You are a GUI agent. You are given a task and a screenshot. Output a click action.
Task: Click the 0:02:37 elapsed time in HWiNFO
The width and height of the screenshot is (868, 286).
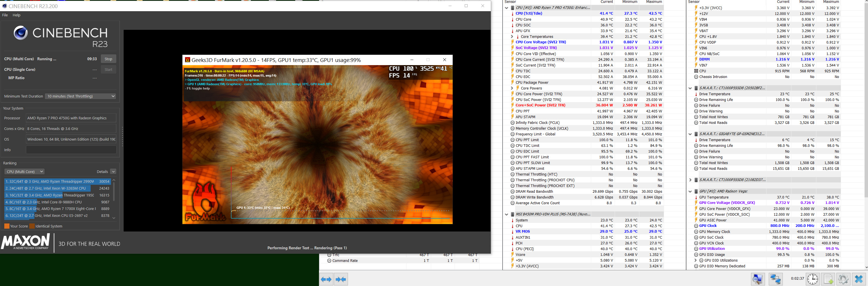(797, 279)
